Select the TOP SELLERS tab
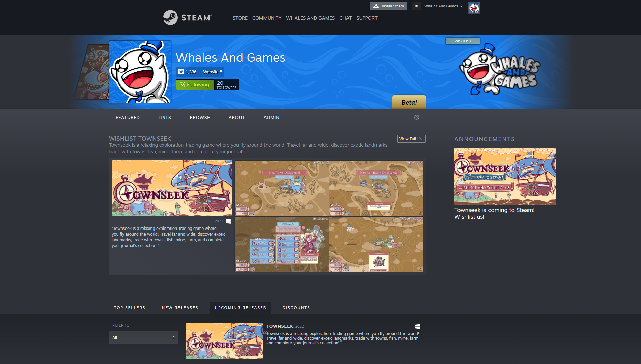The height and width of the screenshot is (364, 641). coord(130,308)
